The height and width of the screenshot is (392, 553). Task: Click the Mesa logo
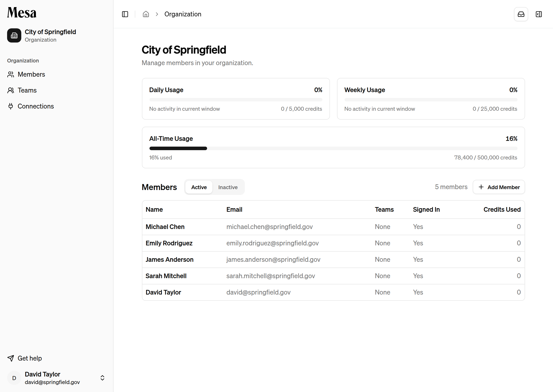[22, 13]
